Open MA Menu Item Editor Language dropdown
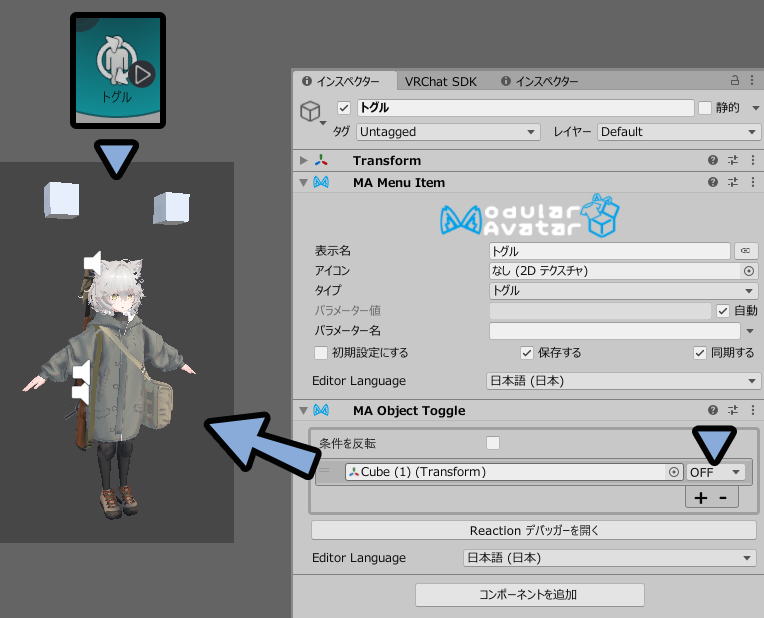The width and height of the screenshot is (764, 618). click(x=623, y=381)
